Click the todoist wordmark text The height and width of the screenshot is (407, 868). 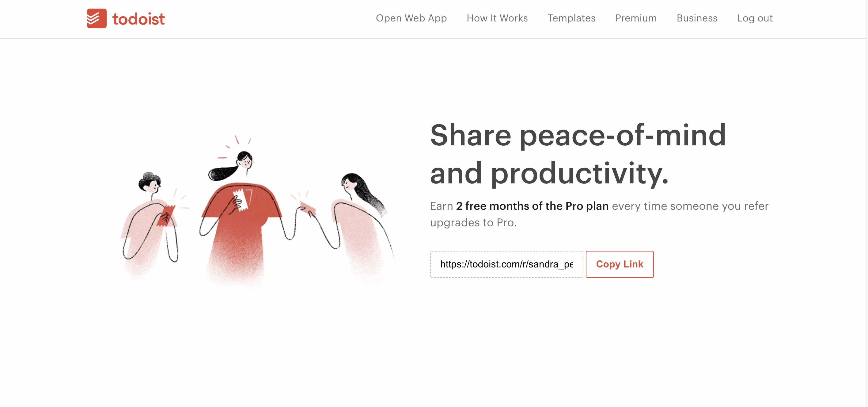pyautogui.click(x=138, y=19)
